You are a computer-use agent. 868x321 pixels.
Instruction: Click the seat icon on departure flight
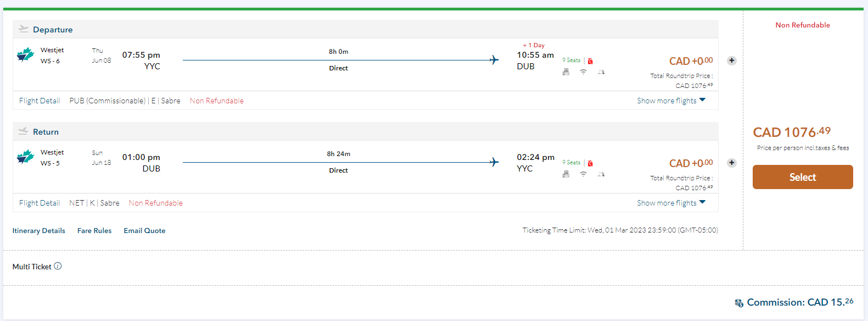(x=566, y=72)
